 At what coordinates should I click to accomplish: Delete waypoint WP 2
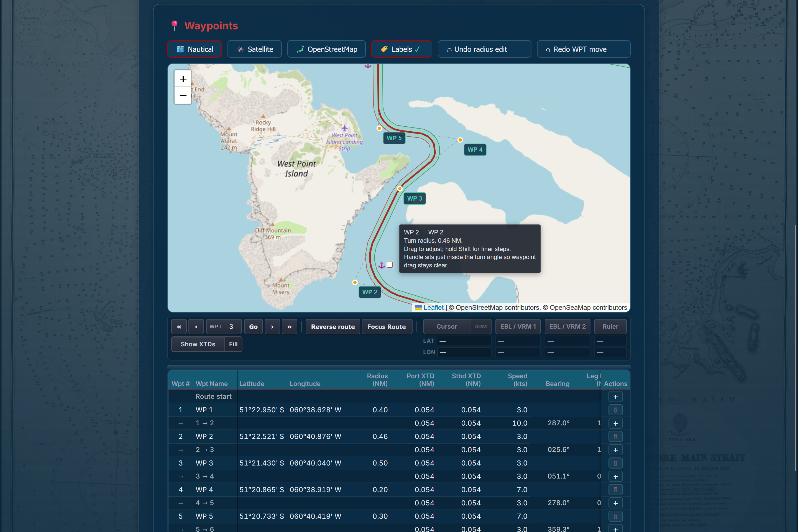click(615, 436)
